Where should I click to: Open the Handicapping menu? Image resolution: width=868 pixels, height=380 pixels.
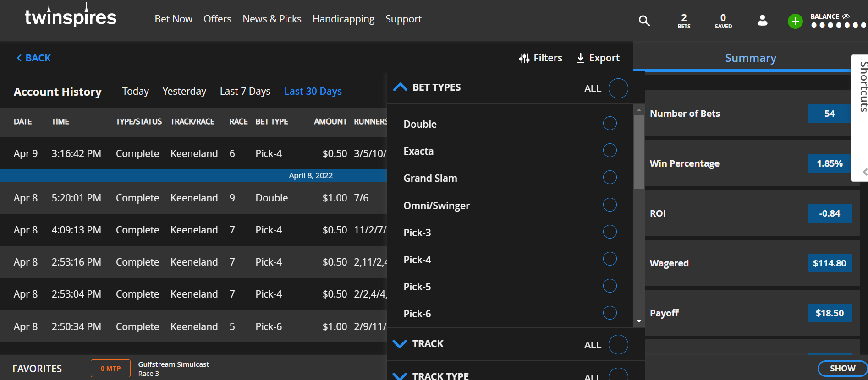point(344,19)
